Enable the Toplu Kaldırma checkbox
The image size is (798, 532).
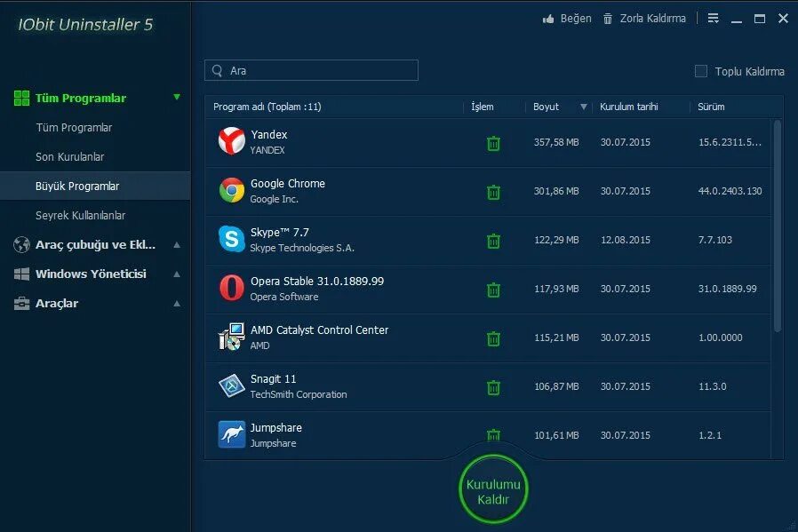coord(701,71)
